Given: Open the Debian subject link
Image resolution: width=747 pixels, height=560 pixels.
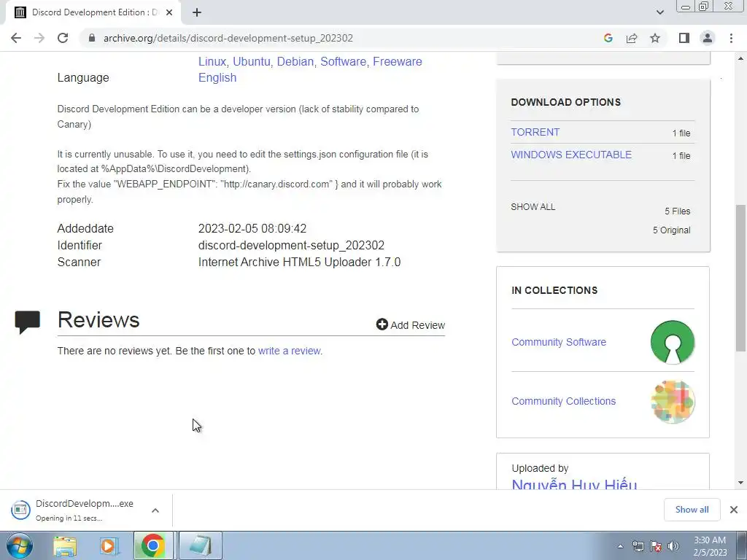Looking at the screenshot, I should (295, 61).
